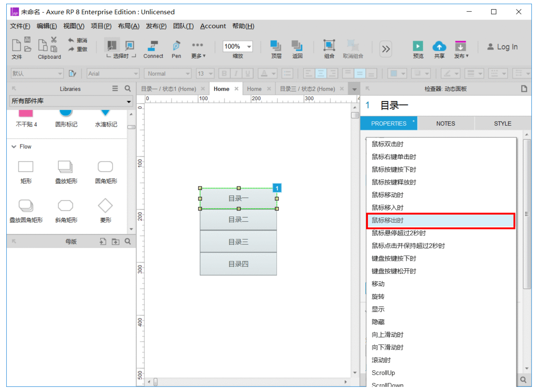Open the 发布(P) menu

tap(156, 26)
